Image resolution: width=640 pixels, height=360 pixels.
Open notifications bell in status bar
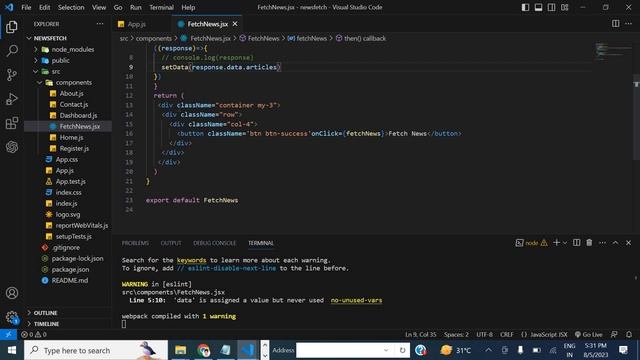coord(629,334)
